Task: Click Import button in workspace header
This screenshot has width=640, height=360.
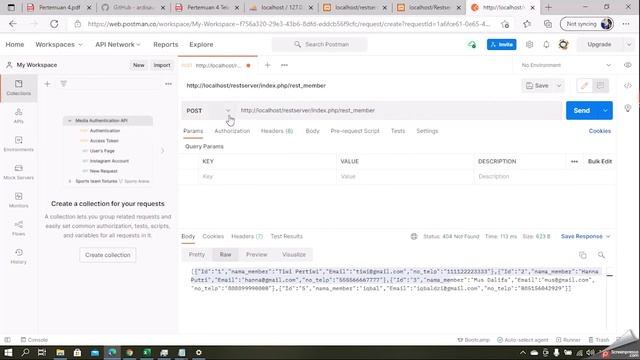Action: click(x=162, y=65)
